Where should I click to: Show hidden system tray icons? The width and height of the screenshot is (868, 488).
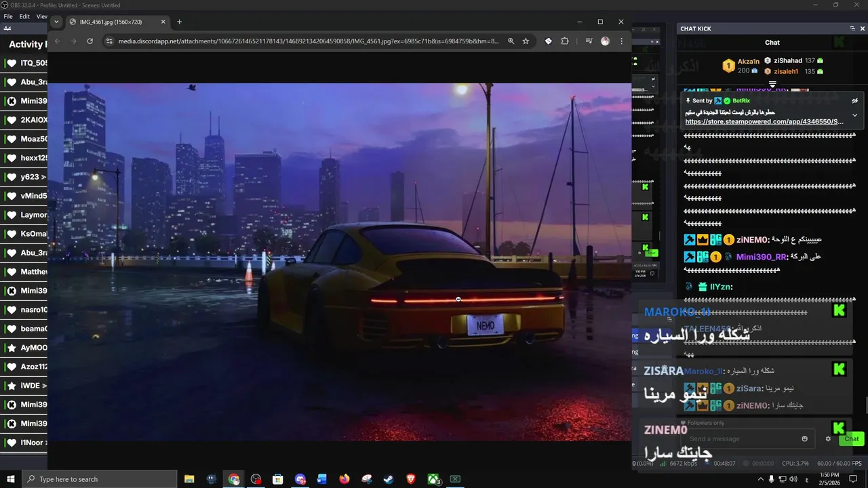pos(760,479)
